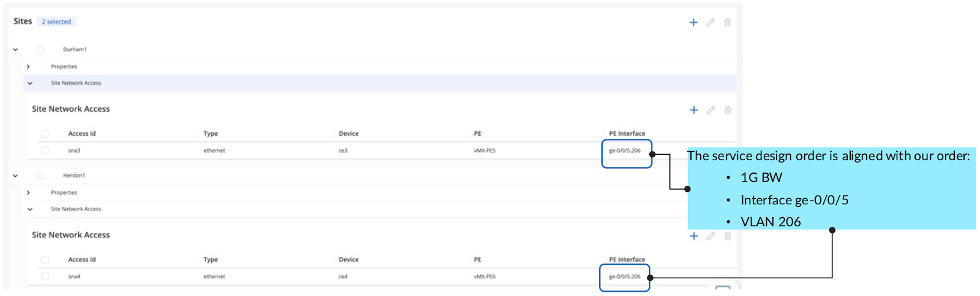Expand Properties under Durham1
This screenshot has height=296, width=980.
pyautogui.click(x=28, y=67)
